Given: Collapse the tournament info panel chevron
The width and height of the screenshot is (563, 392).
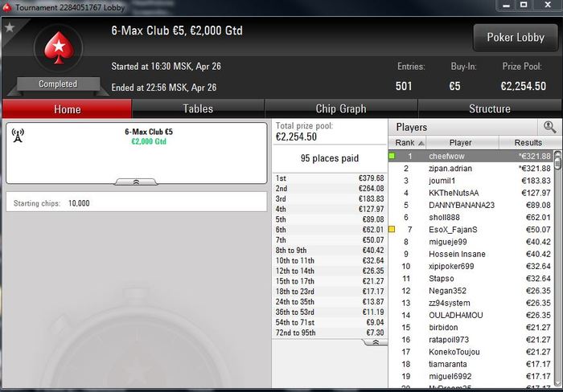Looking at the screenshot, I should pos(136,182).
